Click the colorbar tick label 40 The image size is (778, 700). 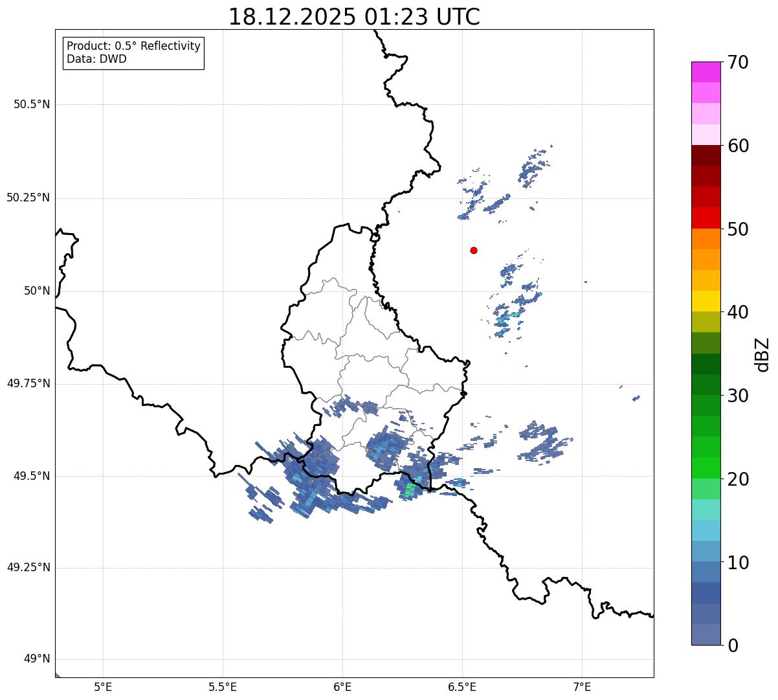(x=738, y=312)
